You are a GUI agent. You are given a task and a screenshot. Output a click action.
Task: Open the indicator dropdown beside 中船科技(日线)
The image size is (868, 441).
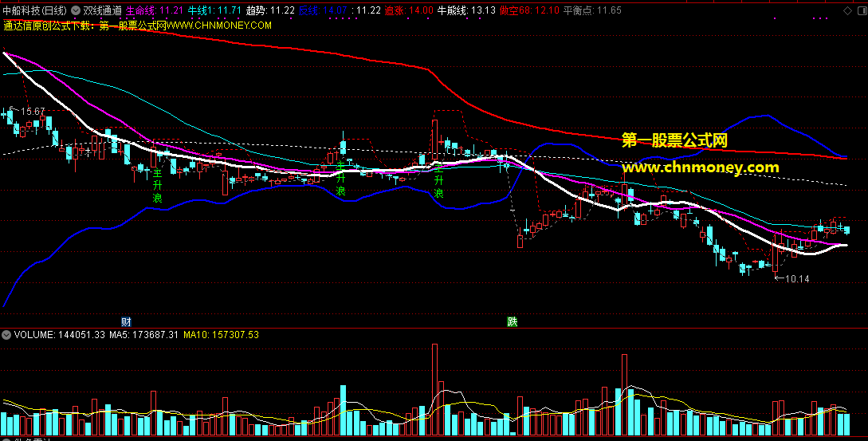click(75, 10)
